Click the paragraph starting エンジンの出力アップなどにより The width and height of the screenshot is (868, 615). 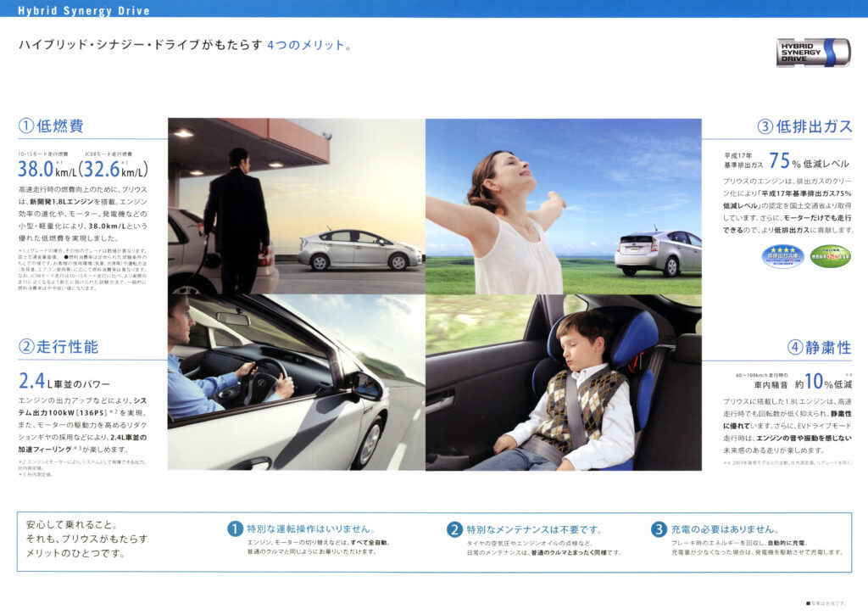(x=83, y=425)
